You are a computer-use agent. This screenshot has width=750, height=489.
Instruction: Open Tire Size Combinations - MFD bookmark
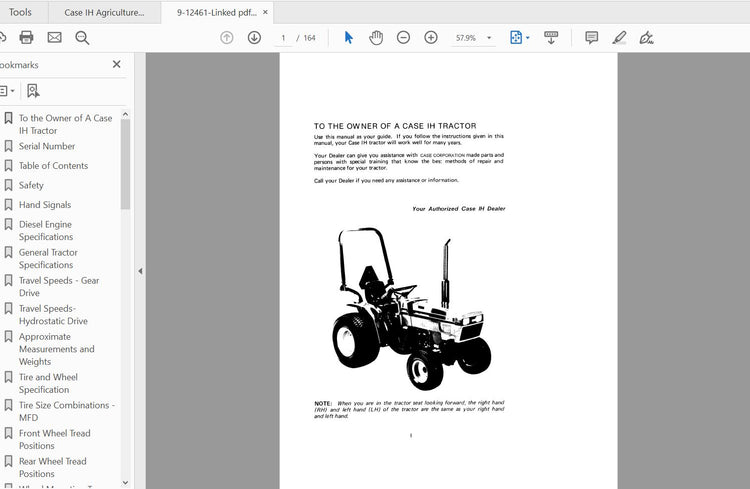[66, 411]
